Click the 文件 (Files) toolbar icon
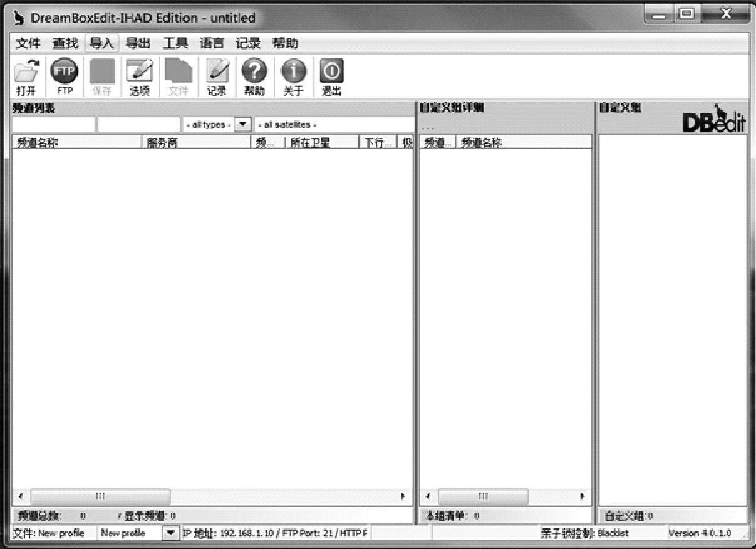Image resolution: width=756 pixels, height=549 pixels. point(178,77)
